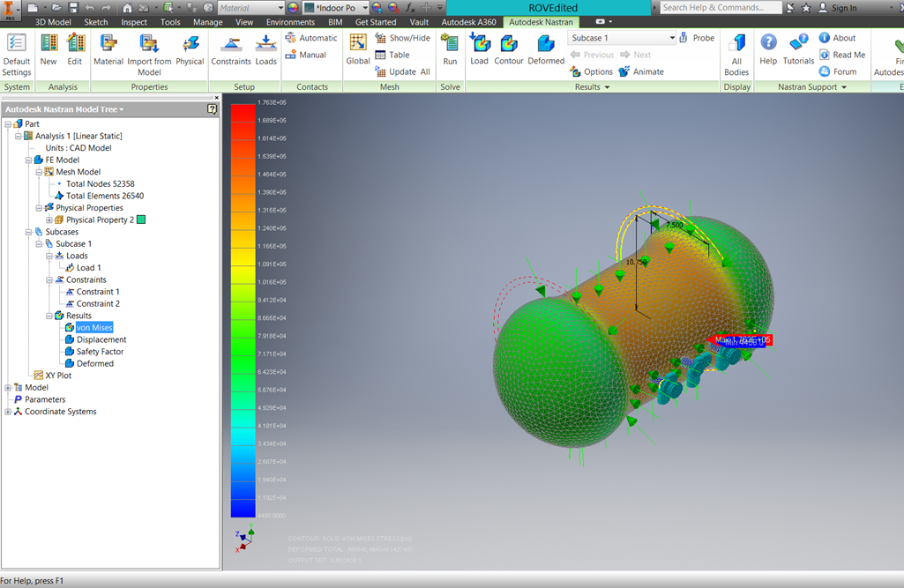Click the Search Help & Commands field
This screenshot has width=904, height=588.
tap(721, 8)
